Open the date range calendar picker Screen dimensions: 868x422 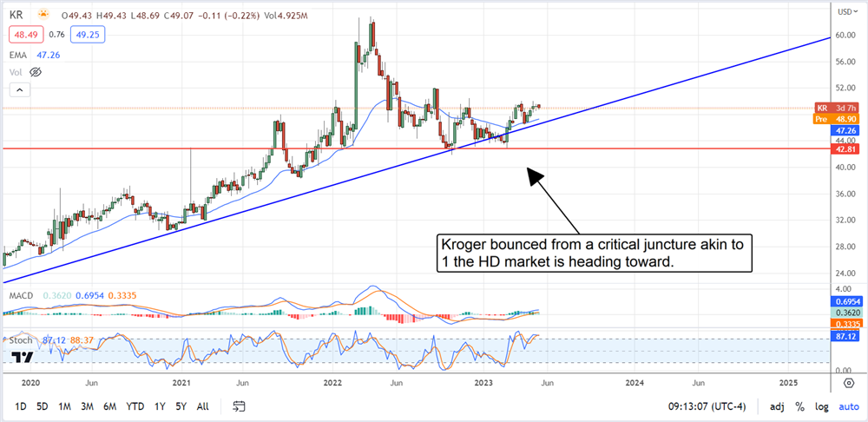click(239, 406)
